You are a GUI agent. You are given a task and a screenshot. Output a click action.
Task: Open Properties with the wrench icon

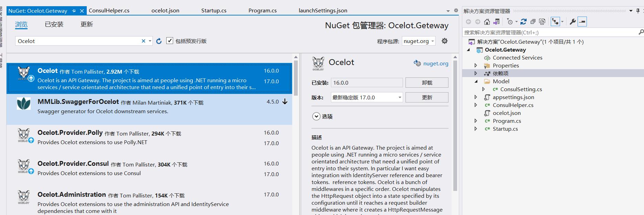573,22
